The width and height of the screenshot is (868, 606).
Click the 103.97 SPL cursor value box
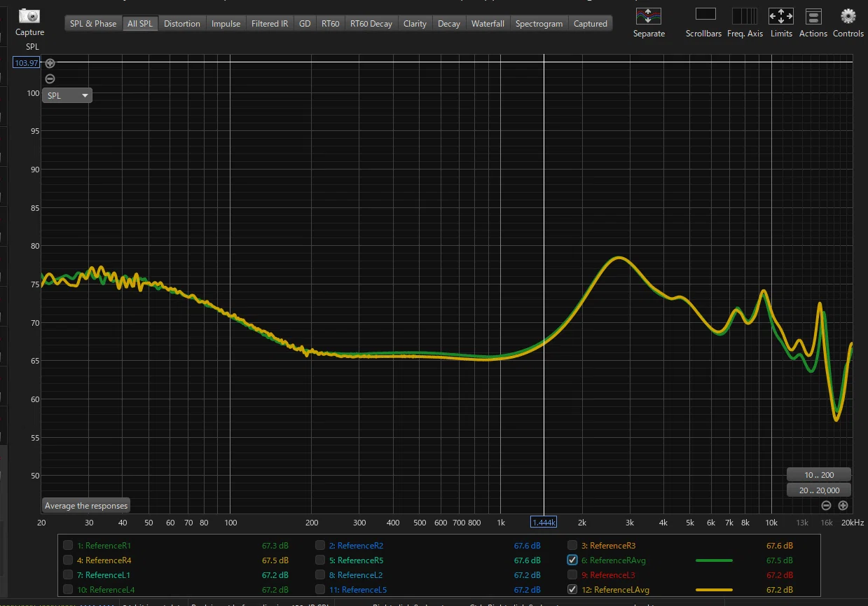click(27, 63)
